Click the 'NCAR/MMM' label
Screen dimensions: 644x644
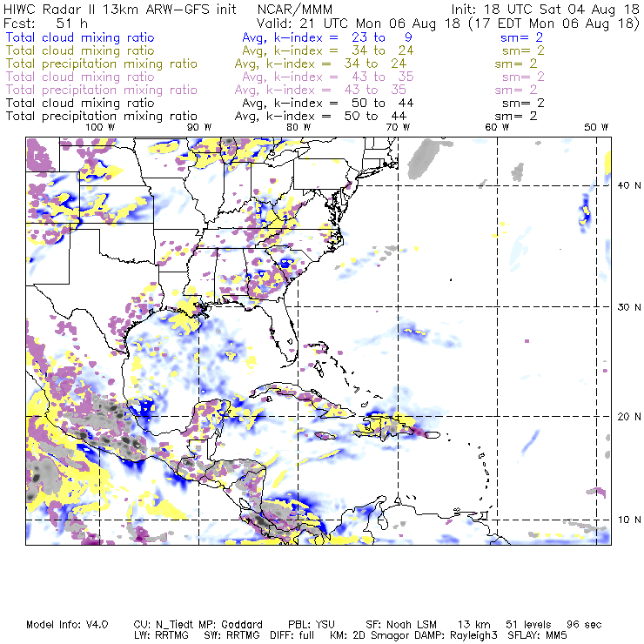coord(295,9)
